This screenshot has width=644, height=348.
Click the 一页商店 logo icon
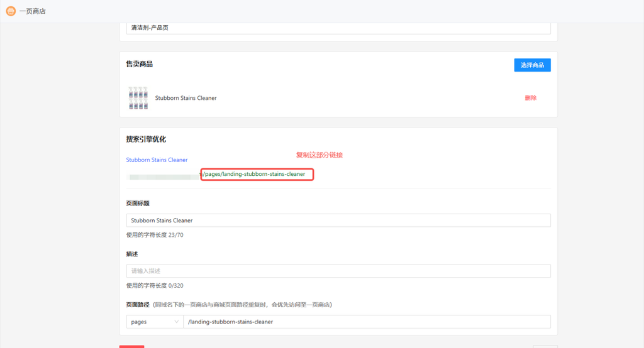click(x=11, y=11)
